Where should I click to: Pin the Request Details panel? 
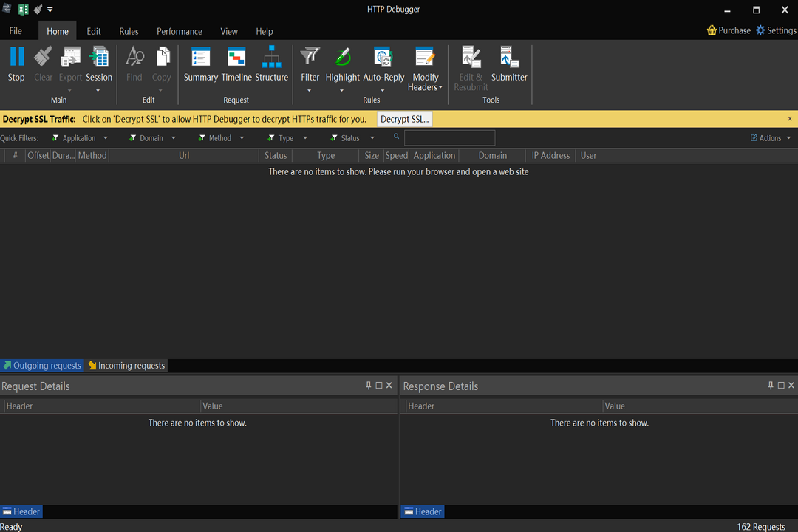pyautogui.click(x=369, y=386)
